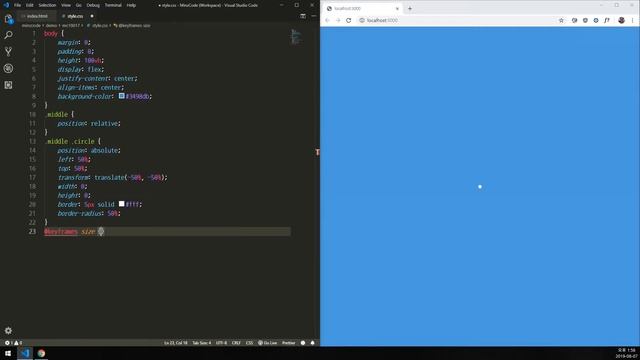Image resolution: width=640 pixels, height=360 pixels.
Task: Click the style.css breadcrumb
Action: pos(99,25)
